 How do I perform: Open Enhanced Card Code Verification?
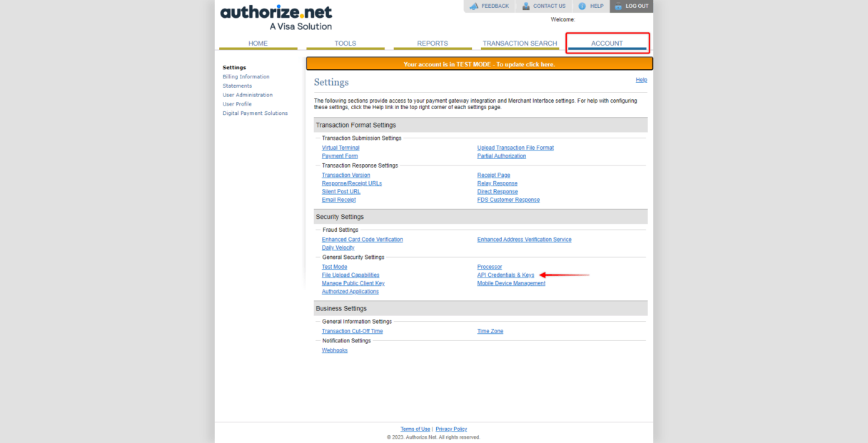(362, 240)
